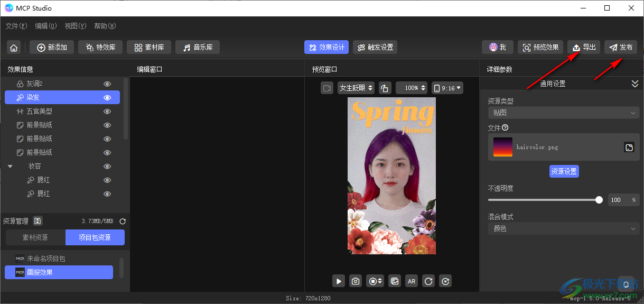Click the effect list vertical scrollbar
This screenshot has width=644, height=304.
(126, 108)
